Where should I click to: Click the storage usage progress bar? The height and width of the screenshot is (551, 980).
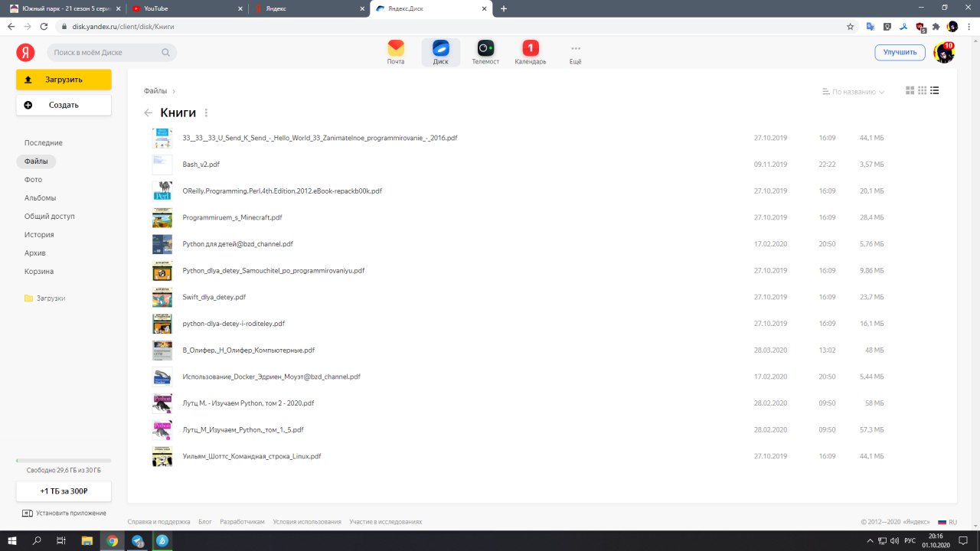(x=64, y=461)
